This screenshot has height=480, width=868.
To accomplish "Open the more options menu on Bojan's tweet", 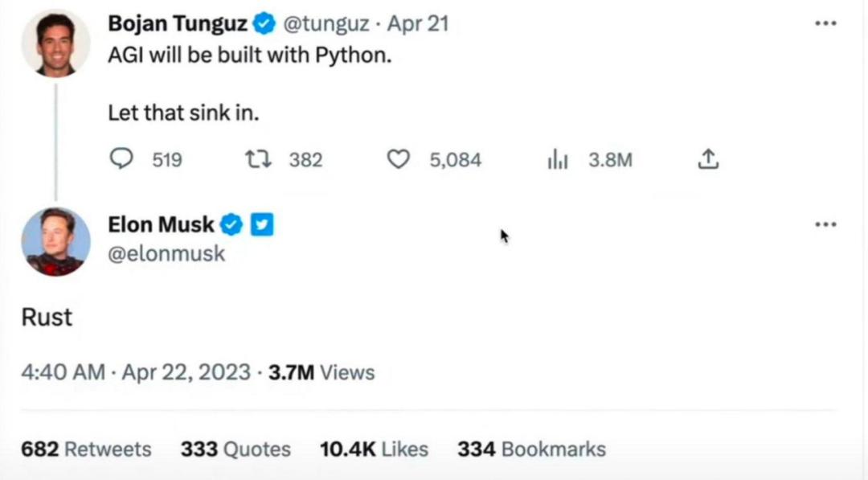I will [825, 23].
